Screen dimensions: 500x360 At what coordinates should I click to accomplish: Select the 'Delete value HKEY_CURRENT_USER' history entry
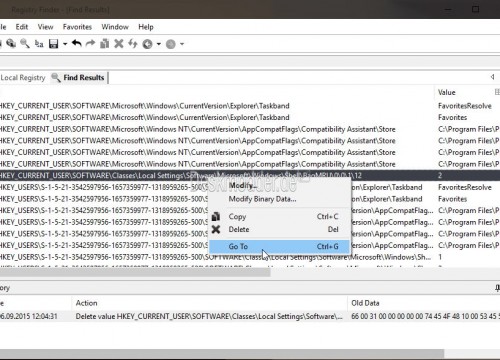[209, 316]
